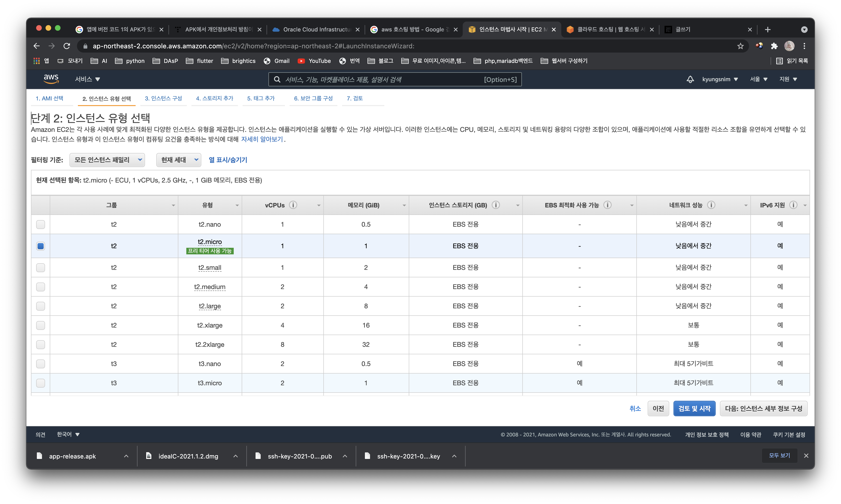Click vCPUs column info icon
The height and width of the screenshot is (504, 841).
click(x=293, y=205)
